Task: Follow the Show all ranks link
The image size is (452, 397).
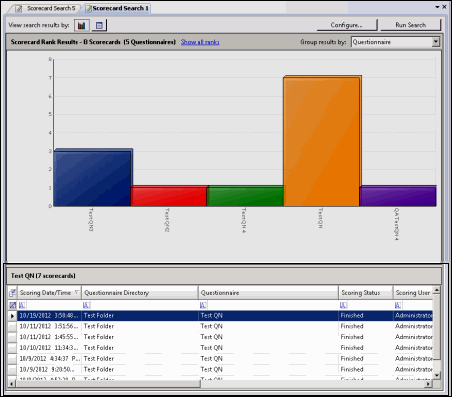Action: point(200,42)
